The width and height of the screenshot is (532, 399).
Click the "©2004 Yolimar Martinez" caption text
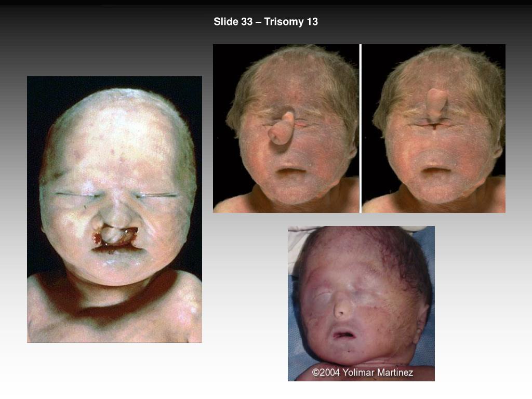pos(362,373)
